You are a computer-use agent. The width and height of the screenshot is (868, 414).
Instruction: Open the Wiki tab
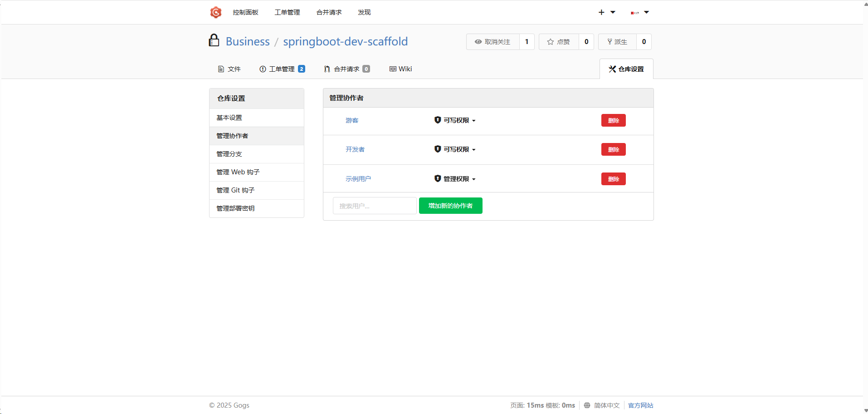[x=400, y=69]
